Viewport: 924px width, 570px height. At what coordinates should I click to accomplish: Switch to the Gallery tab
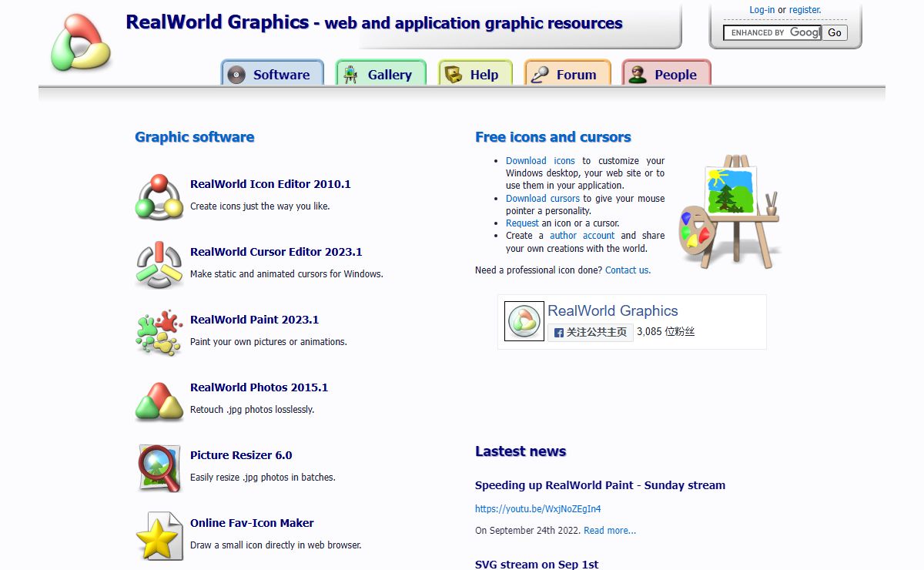tap(380, 75)
